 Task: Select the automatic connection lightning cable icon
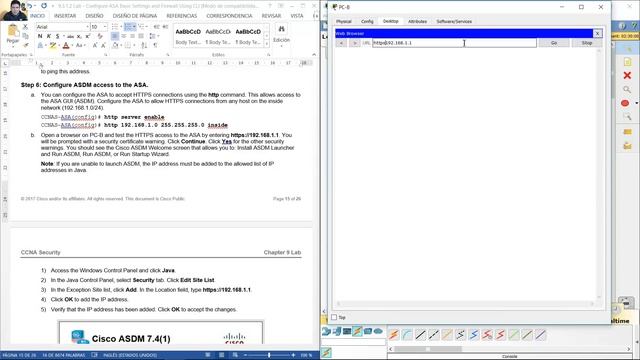tap(393, 335)
